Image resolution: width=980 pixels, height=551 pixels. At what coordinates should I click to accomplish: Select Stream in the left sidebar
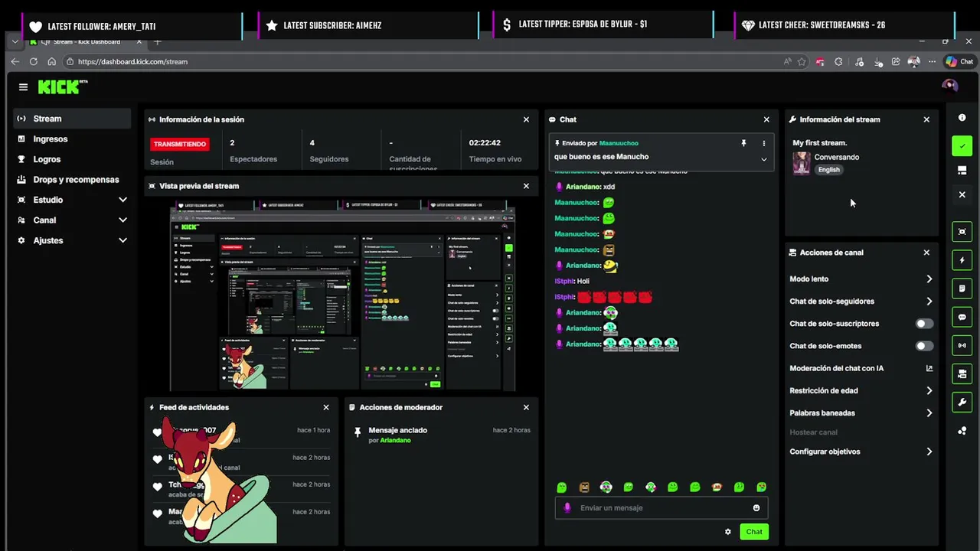(x=72, y=119)
